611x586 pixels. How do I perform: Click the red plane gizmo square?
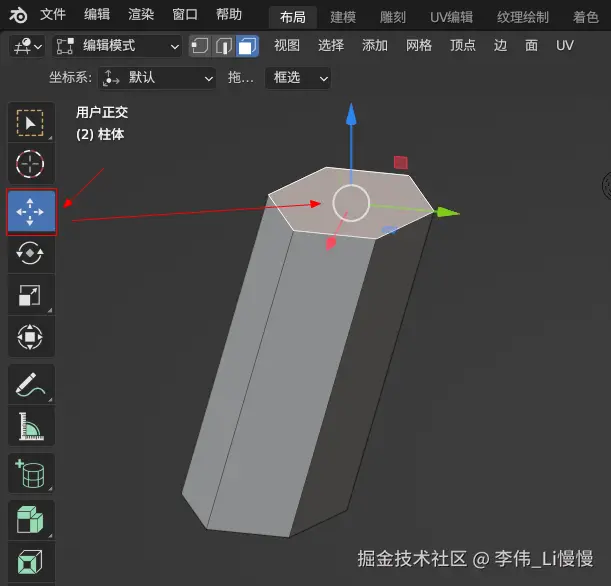point(401,162)
